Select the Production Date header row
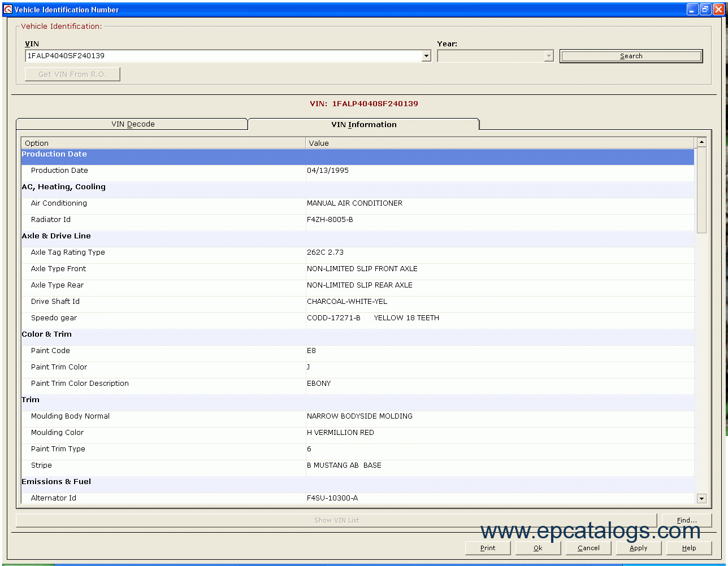The width and height of the screenshot is (728, 566). (357, 154)
